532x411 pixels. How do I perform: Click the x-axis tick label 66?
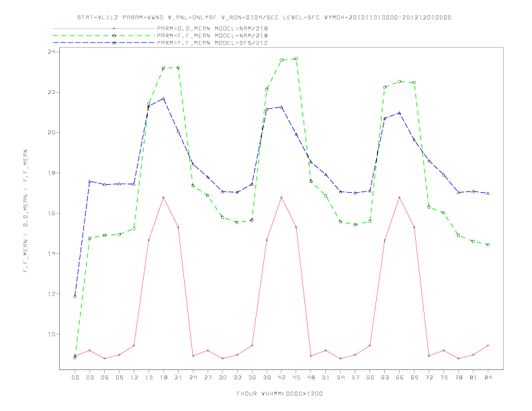tap(400, 377)
